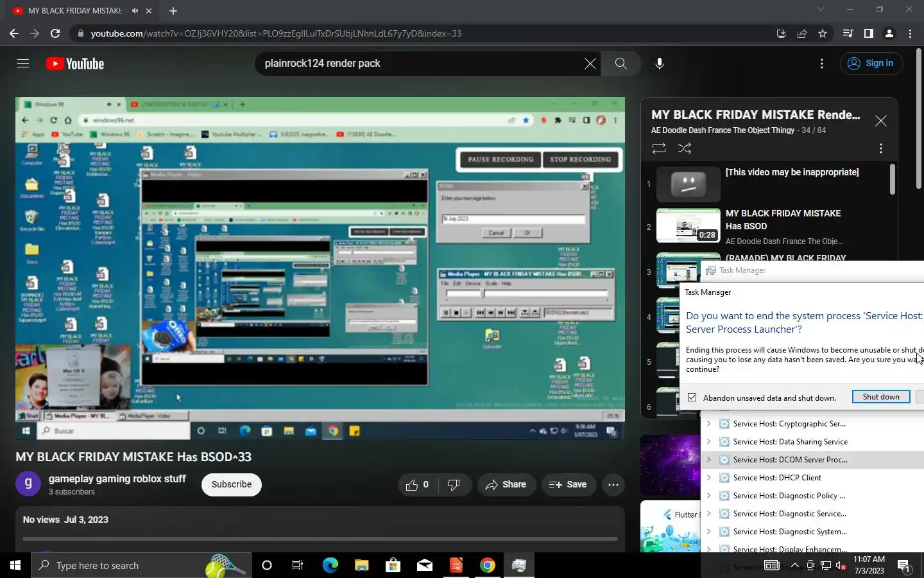Switch to Chrome on the taskbar

[x=488, y=565]
